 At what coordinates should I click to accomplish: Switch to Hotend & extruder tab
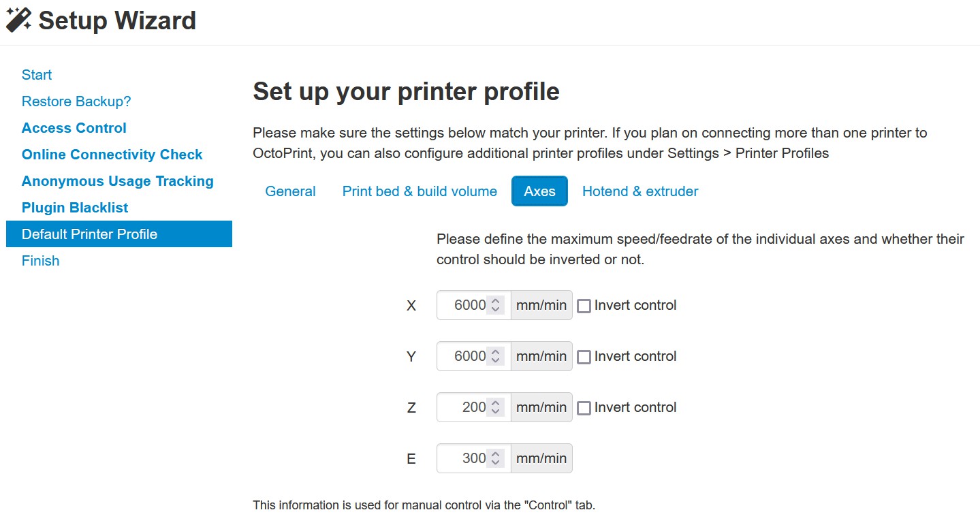(640, 191)
